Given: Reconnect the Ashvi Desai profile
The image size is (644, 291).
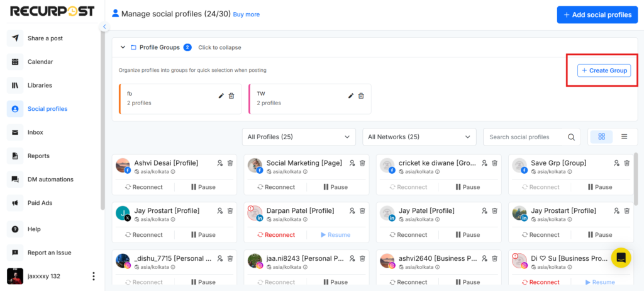Looking at the screenshot, I should [144, 187].
